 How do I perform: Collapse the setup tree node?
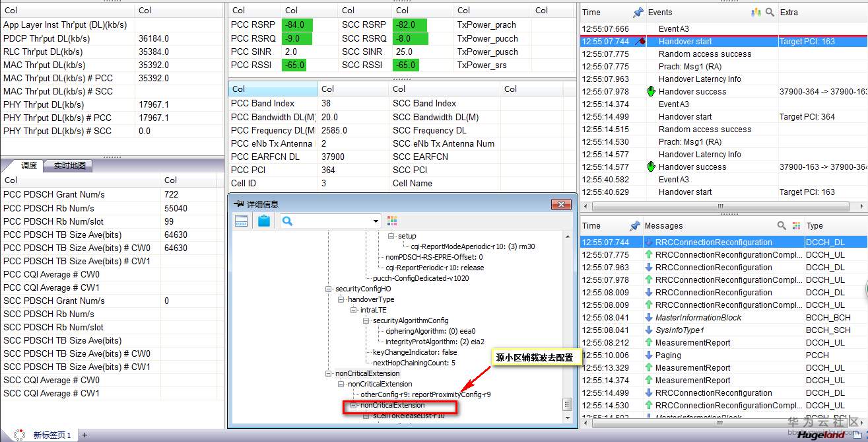click(391, 236)
